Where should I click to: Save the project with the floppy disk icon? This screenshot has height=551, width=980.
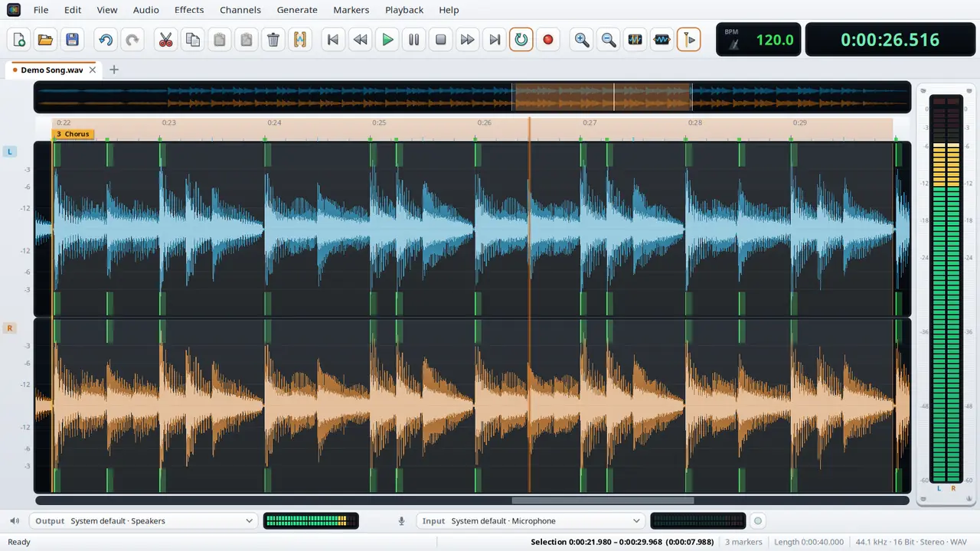(x=72, y=40)
